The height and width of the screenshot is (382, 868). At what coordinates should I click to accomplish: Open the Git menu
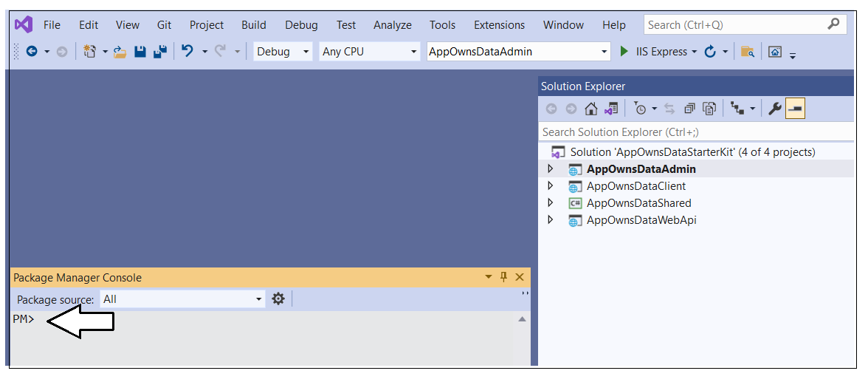[x=164, y=25]
